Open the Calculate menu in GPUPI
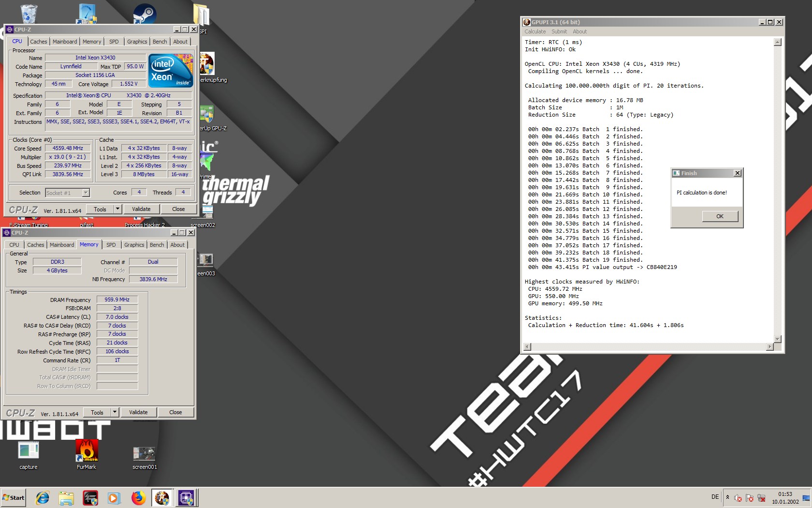 [x=535, y=31]
